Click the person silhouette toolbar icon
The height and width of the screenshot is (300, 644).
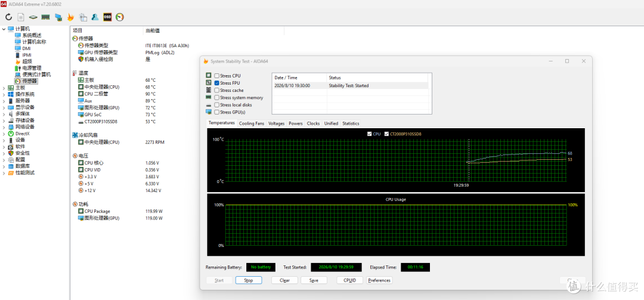[95, 17]
